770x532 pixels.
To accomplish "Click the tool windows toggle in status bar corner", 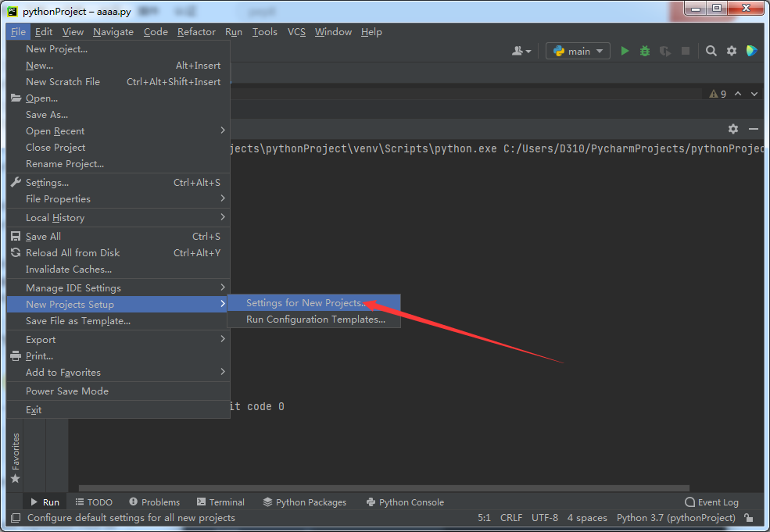I will click(x=16, y=518).
